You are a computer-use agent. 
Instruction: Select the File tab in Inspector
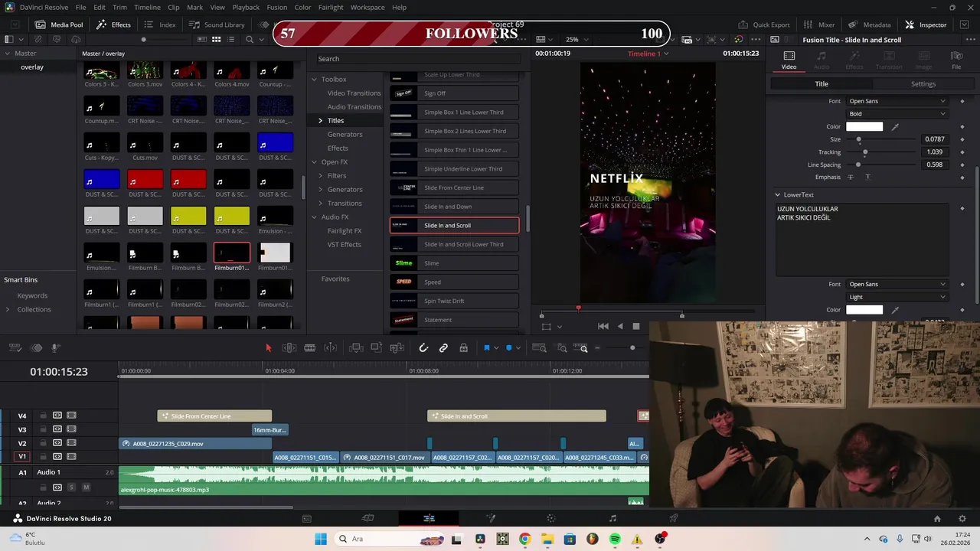coord(956,60)
